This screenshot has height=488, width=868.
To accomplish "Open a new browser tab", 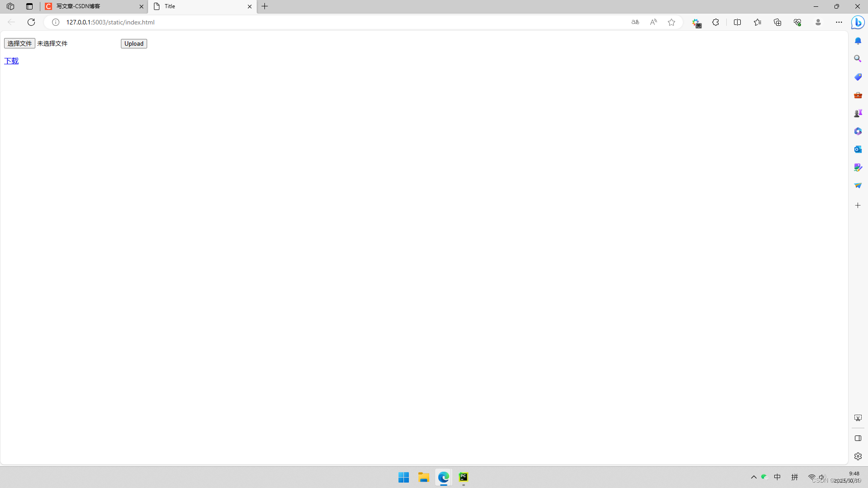I will 265,6.
